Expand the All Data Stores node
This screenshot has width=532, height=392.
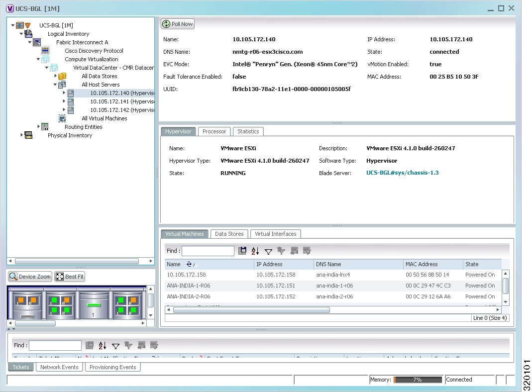pyautogui.click(x=55, y=76)
